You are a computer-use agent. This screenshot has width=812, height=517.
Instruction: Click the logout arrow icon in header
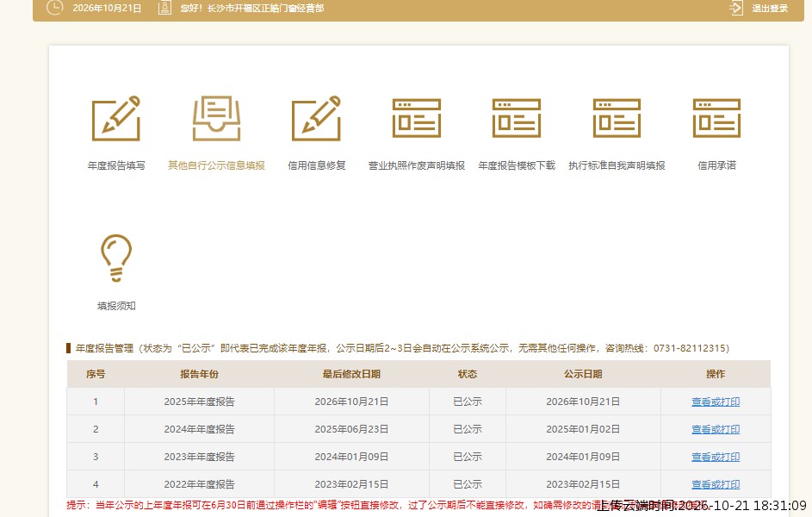coord(736,8)
